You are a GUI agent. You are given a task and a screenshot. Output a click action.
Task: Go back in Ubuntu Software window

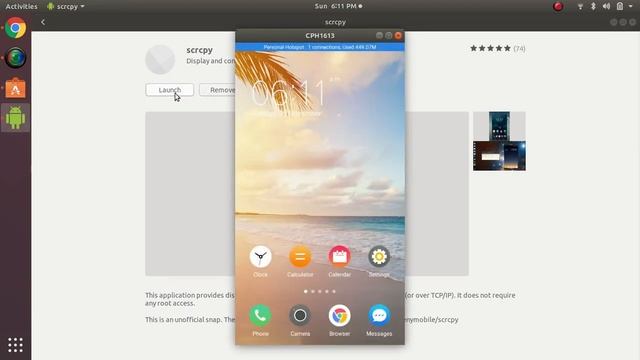[x=43, y=22]
